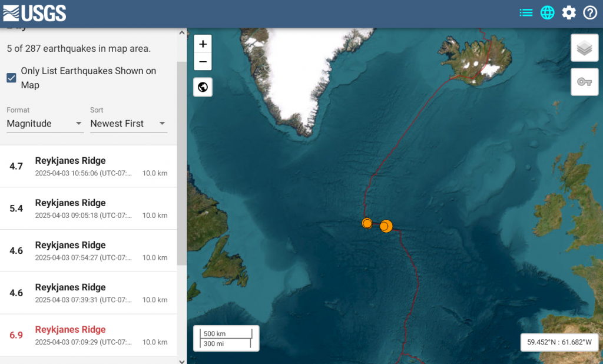
Task: Click the list scroll down arrow
Action: click(x=182, y=361)
